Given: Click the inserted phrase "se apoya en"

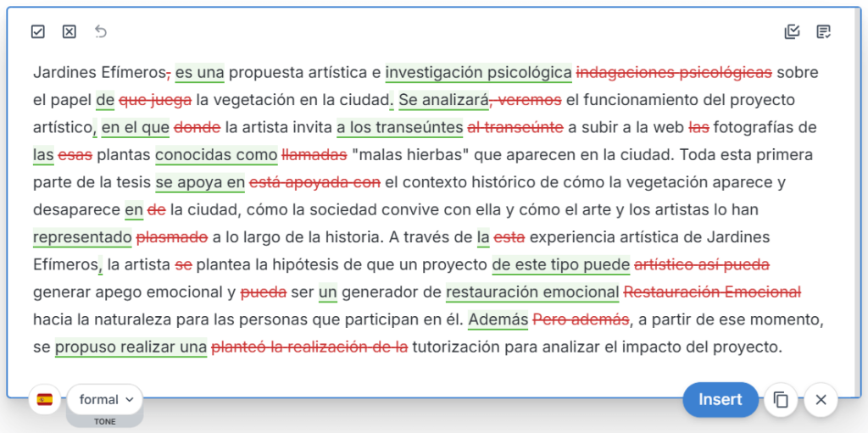Looking at the screenshot, I should [x=200, y=182].
